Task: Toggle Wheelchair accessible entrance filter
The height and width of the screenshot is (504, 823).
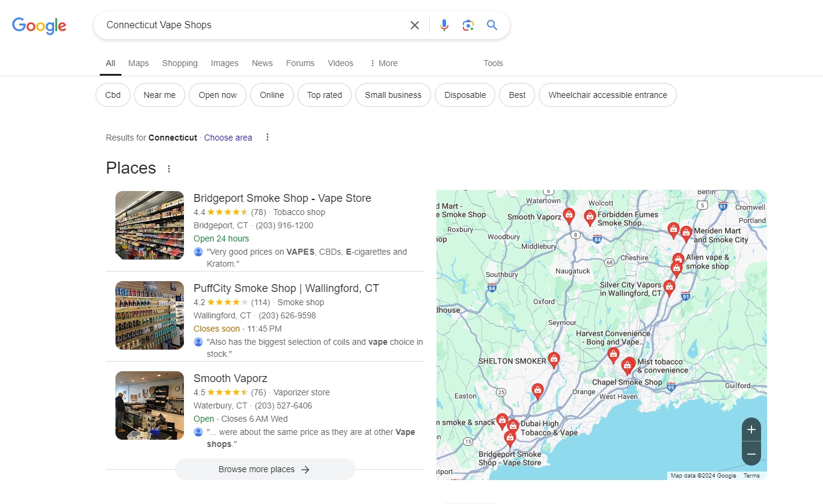Action: pyautogui.click(x=607, y=95)
